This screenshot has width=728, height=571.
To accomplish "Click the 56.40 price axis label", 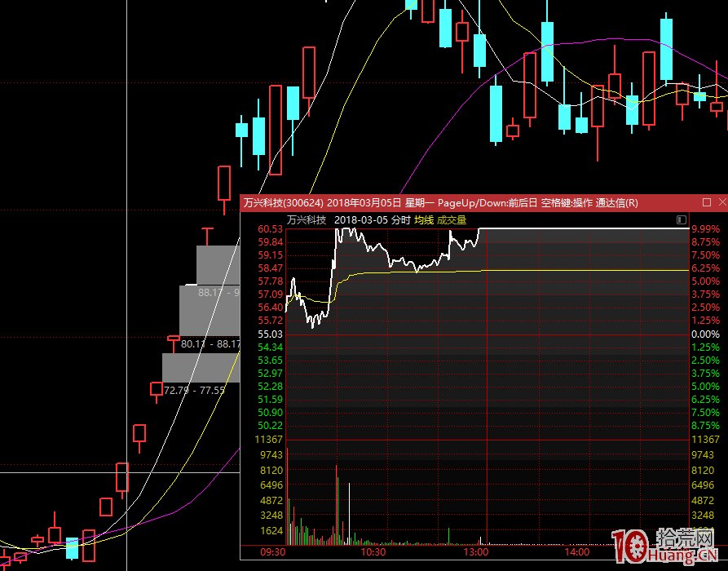I will (x=271, y=307).
